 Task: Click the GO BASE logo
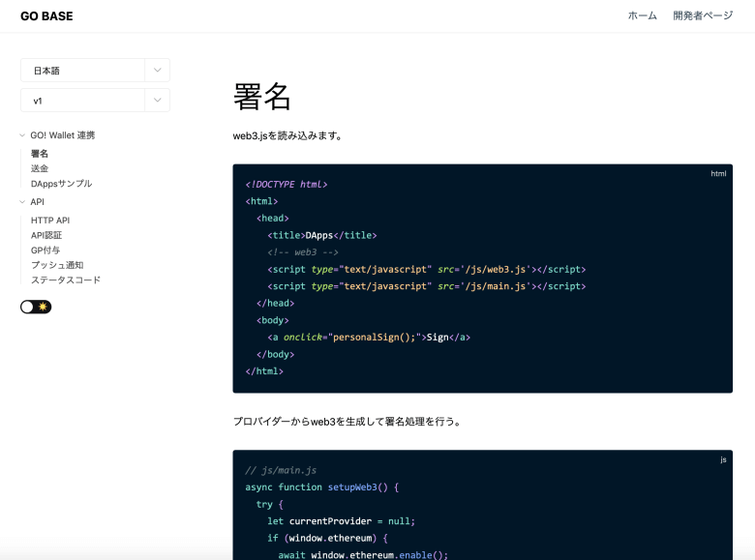(x=46, y=15)
